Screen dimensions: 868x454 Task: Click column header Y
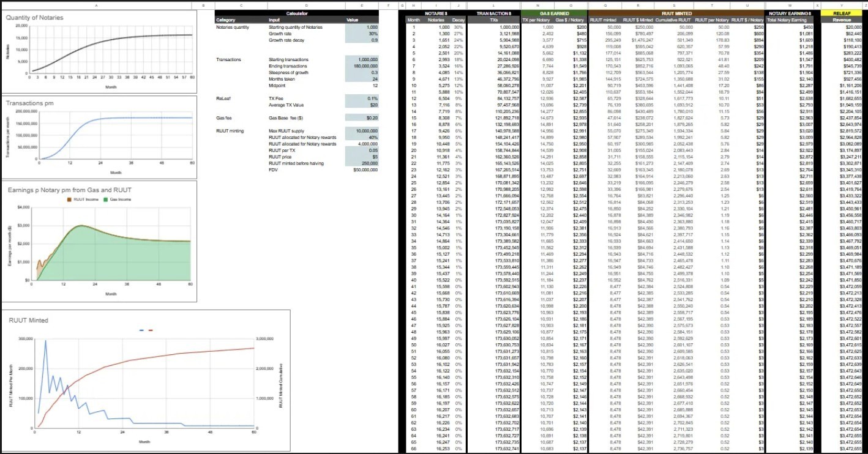point(843,5)
